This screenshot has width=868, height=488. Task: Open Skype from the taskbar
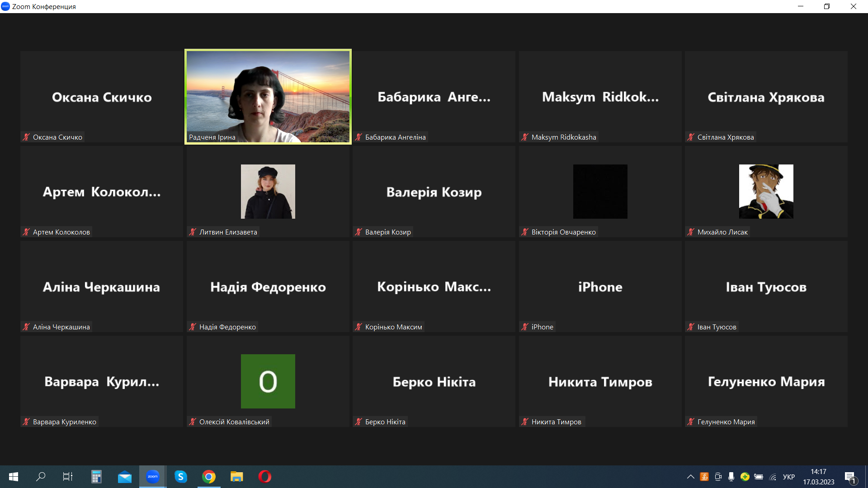(x=181, y=477)
